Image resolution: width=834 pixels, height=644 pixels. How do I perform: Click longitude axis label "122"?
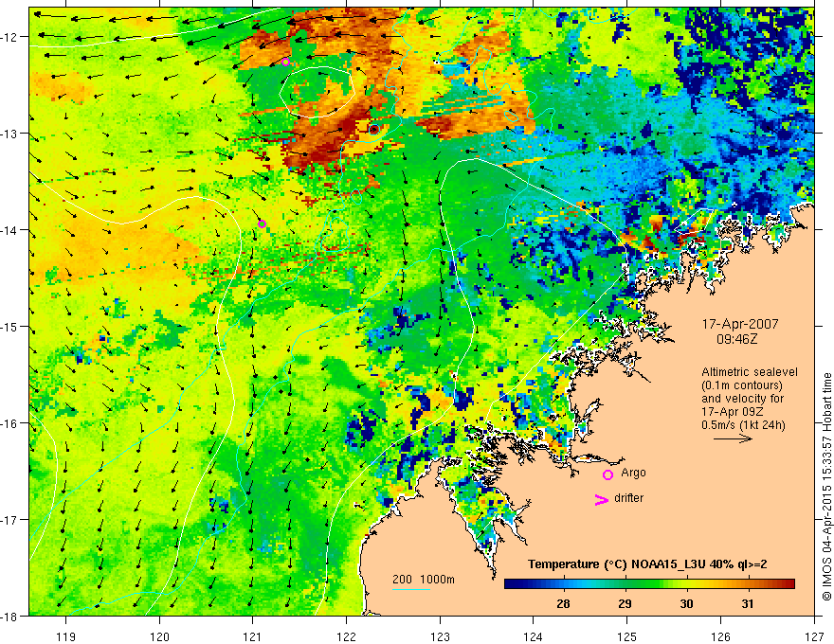tap(346, 636)
